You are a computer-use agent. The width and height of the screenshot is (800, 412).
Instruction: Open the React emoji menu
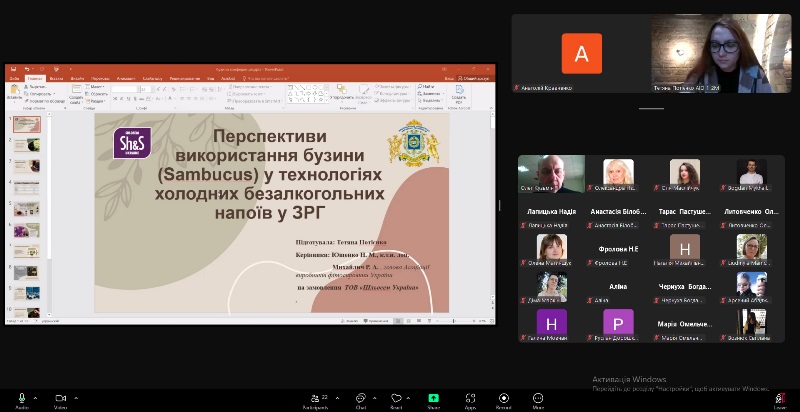(x=396, y=399)
